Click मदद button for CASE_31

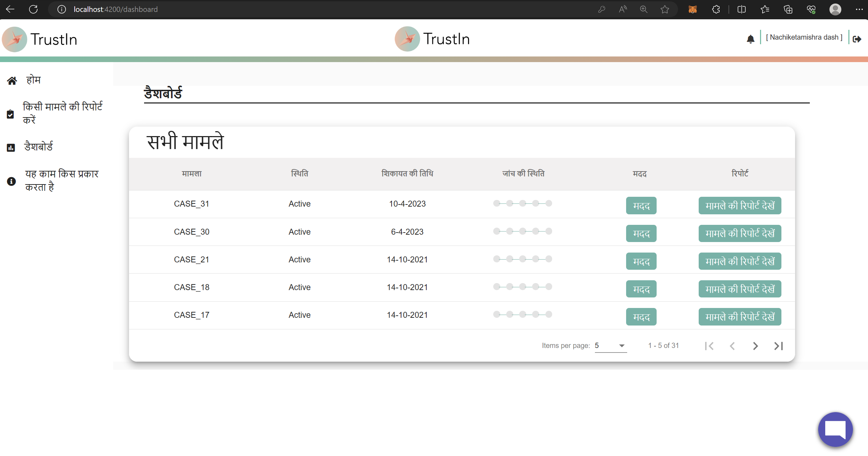point(641,206)
